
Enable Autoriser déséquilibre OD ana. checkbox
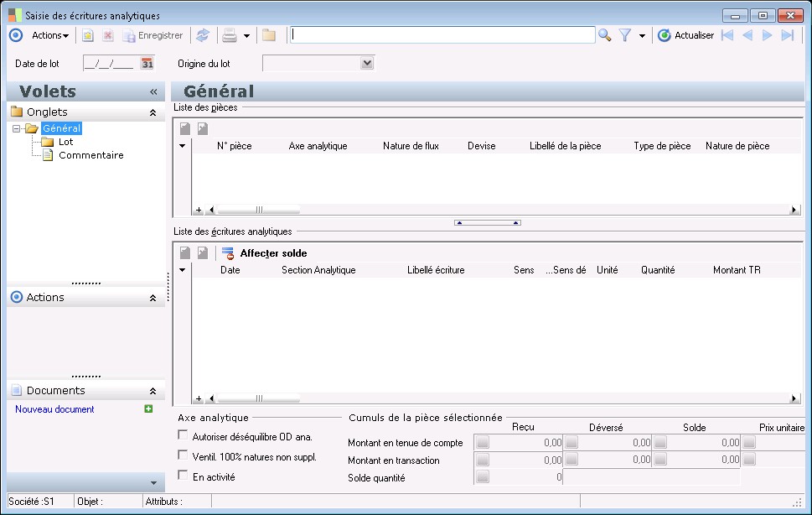[x=184, y=435]
